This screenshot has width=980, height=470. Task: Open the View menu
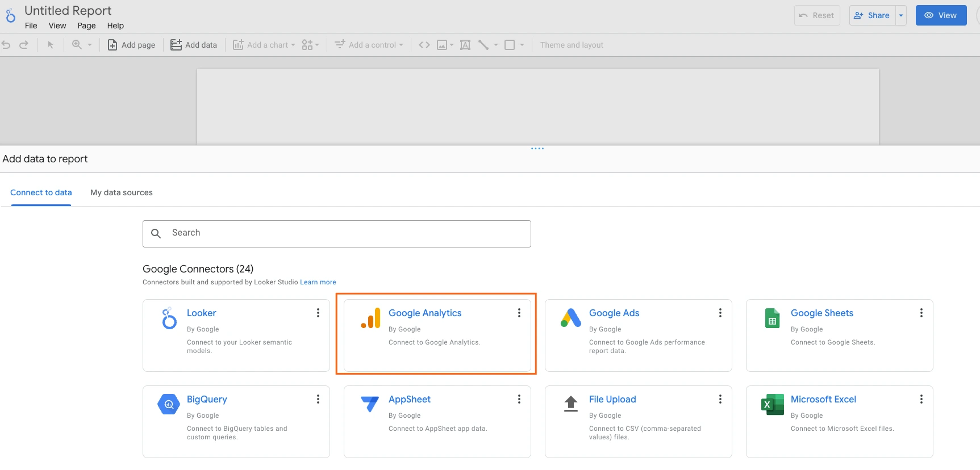[57, 26]
